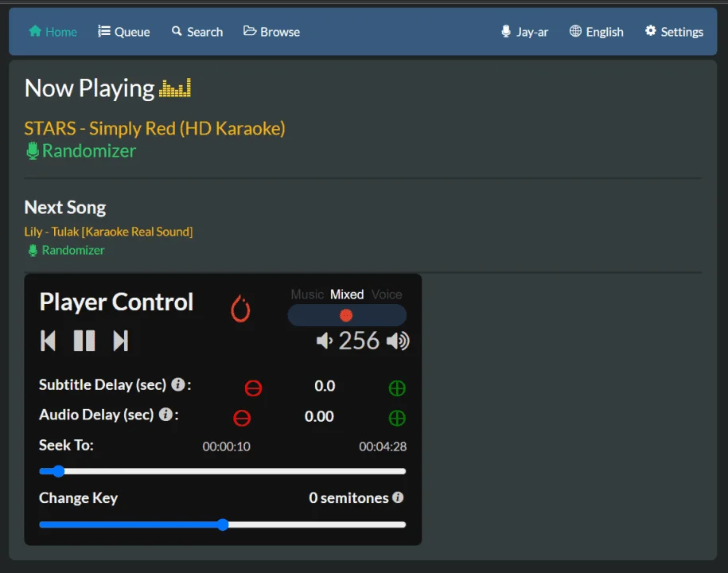Open Settings from the navbar

coord(674,32)
